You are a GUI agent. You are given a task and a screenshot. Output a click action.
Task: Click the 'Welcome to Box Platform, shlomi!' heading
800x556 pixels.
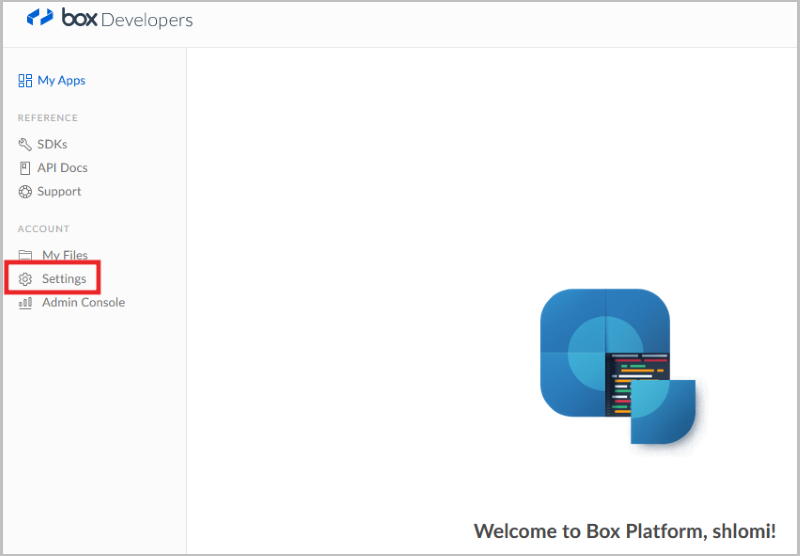coord(625,531)
